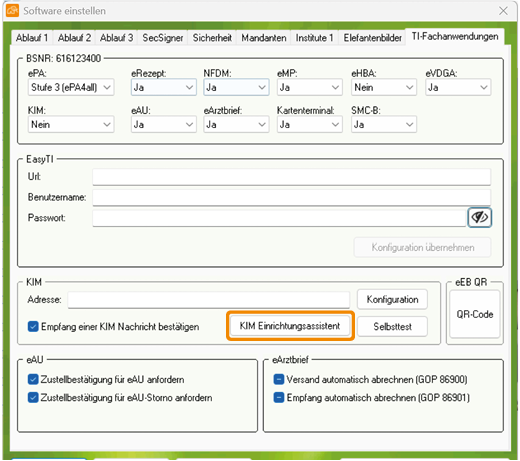The width and height of the screenshot is (520, 461).
Task: Open the Elefantenbilder tab
Action: point(372,38)
